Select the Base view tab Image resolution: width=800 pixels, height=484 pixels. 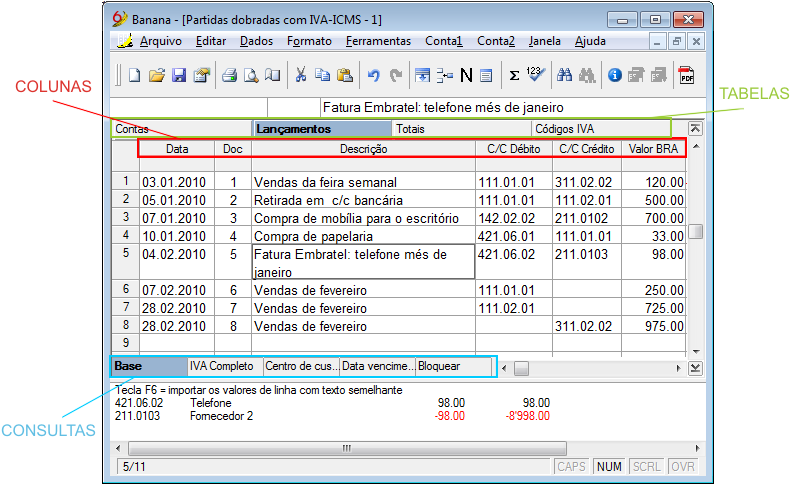point(149,366)
